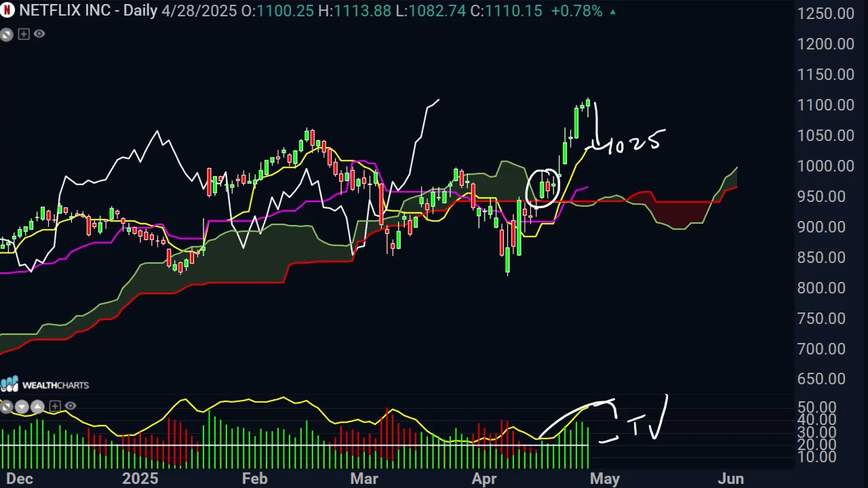Add an indicator to the lower pane
Viewport: 868px width, 488px height.
pos(55,406)
